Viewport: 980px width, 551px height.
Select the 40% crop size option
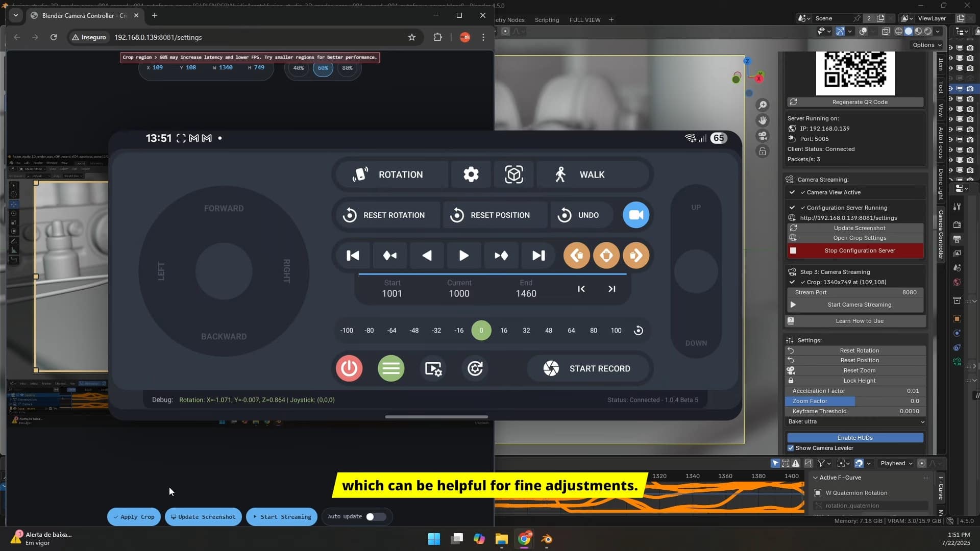(x=299, y=68)
